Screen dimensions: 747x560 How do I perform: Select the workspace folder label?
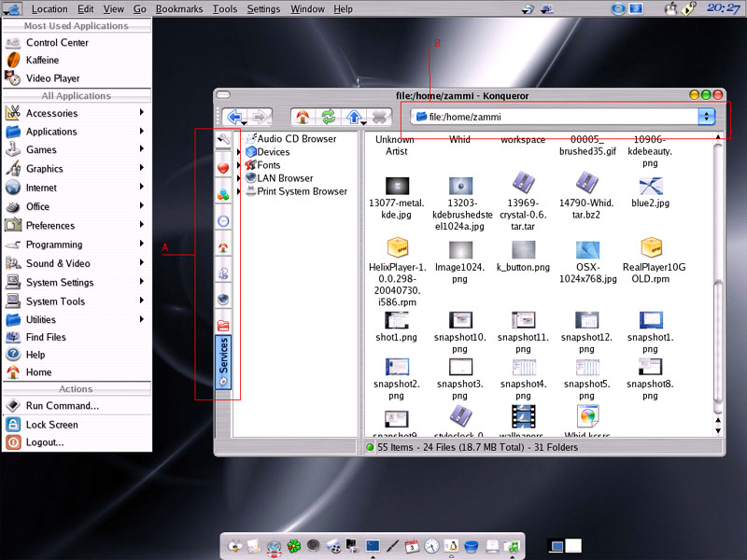[523, 139]
